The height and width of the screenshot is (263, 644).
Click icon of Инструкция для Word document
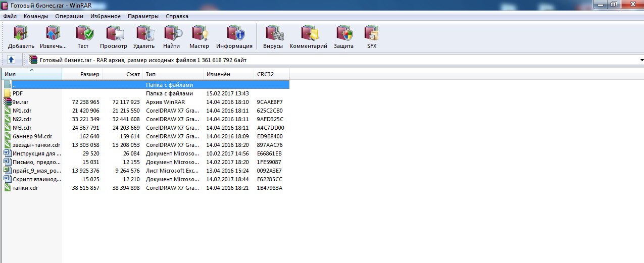[8, 153]
